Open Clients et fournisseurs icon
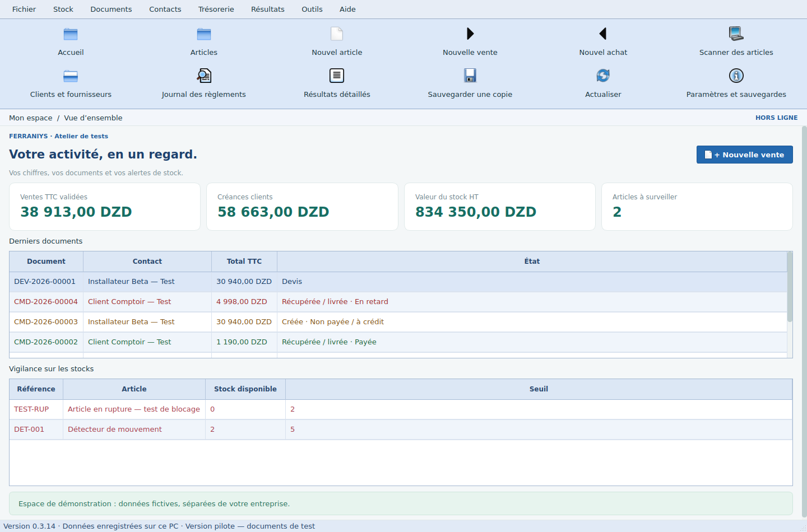The height and width of the screenshot is (532, 807). click(71, 76)
